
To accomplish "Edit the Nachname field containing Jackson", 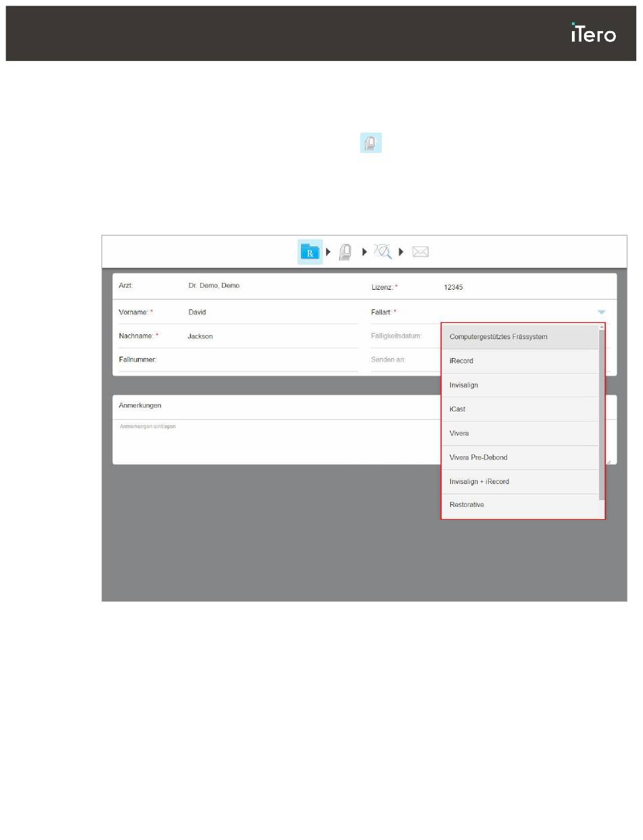I will pos(272,336).
